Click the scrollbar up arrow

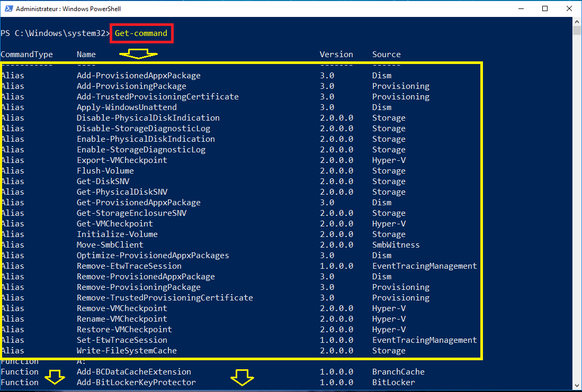point(577,22)
